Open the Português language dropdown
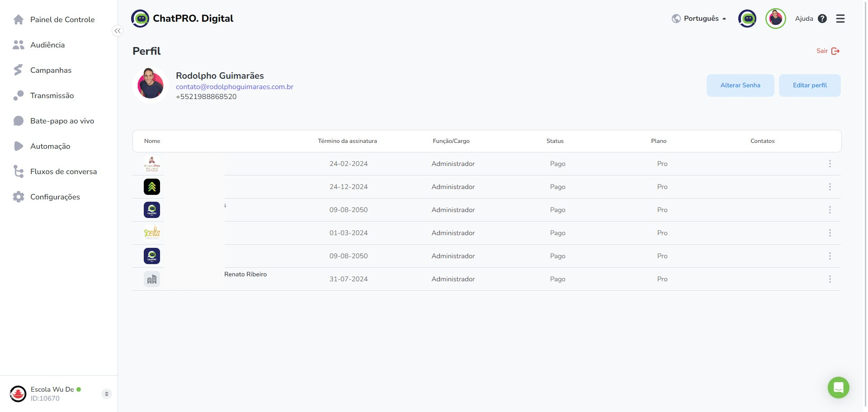 tap(699, 19)
